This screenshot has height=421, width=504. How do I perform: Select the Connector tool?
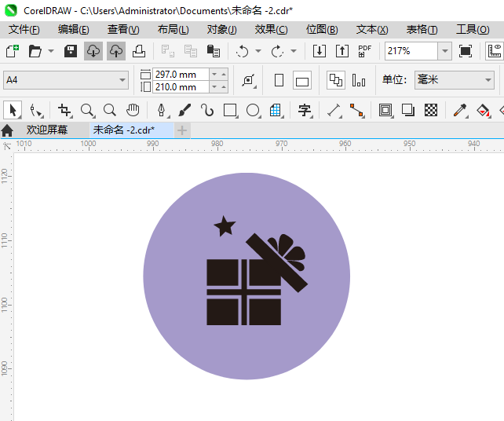pos(356,110)
